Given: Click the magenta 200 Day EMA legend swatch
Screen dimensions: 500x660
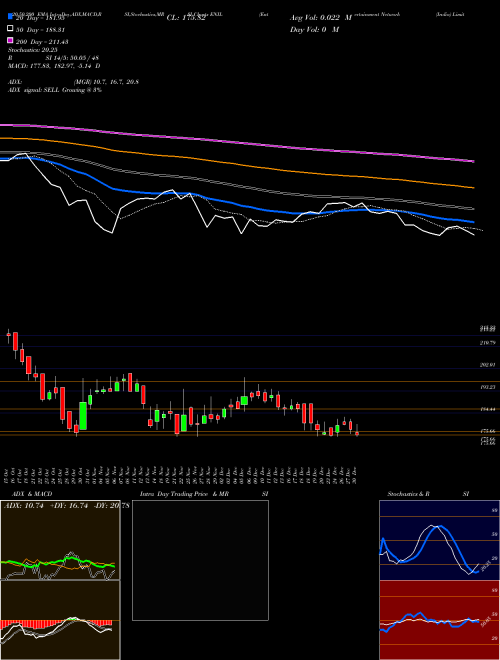Looking at the screenshot, I should [x=10, y=40].
